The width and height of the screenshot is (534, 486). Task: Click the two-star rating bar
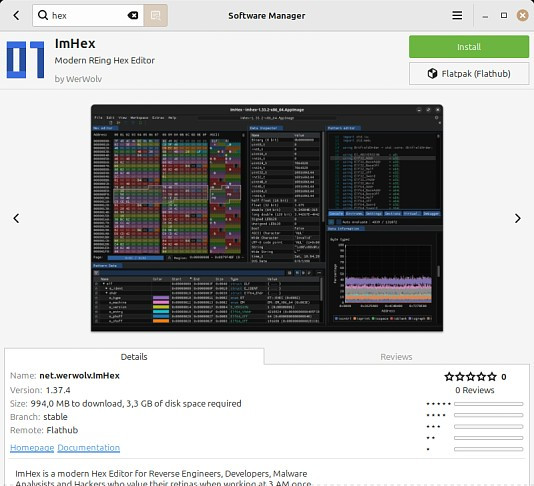488,438
